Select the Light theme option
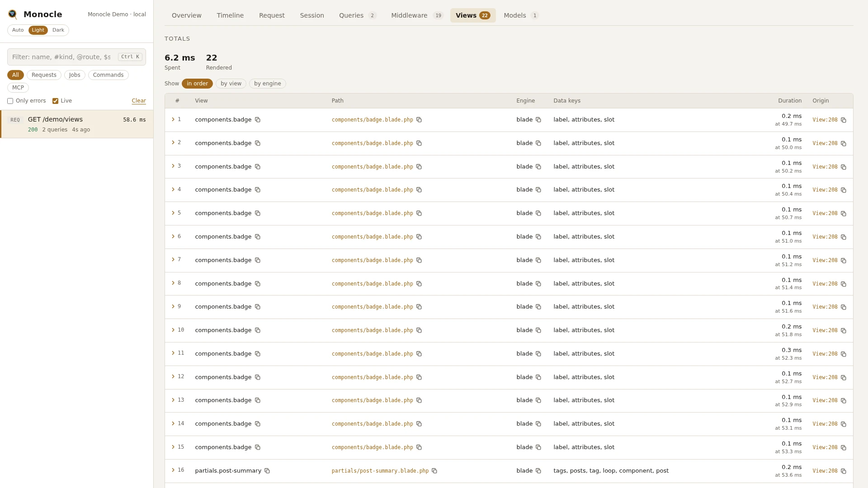868x488 pixels. click(x=38, y=30)
